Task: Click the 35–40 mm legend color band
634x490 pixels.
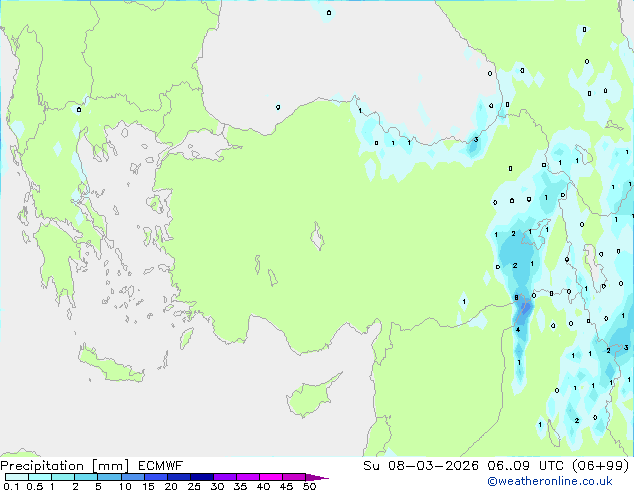Action: tap(247, 477)
